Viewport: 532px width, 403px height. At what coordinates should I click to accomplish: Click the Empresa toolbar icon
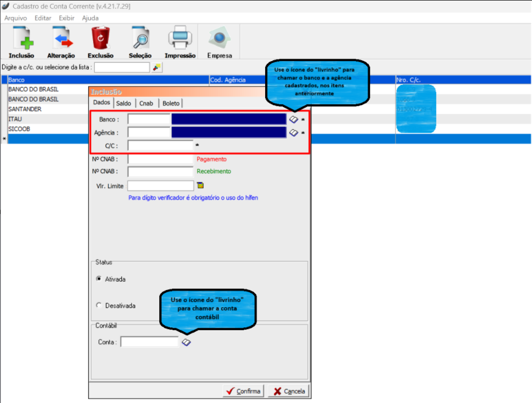click(219, 39)
